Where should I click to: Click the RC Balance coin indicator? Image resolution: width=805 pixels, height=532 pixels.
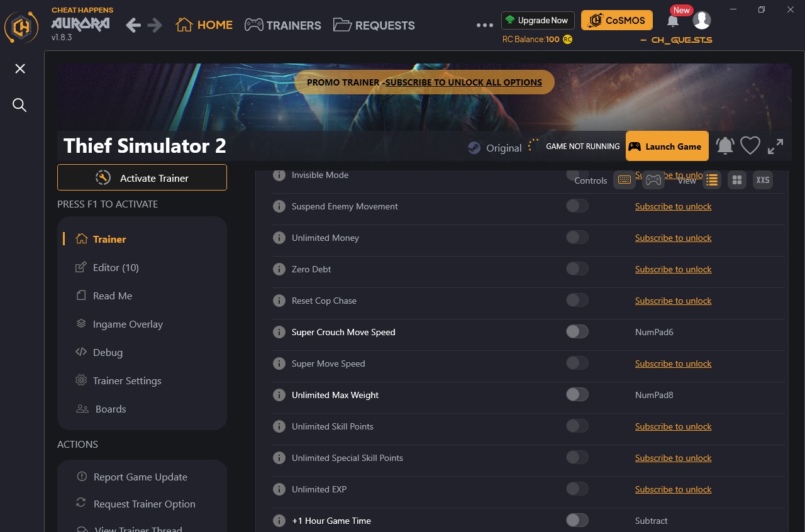[x=567, y=39]
